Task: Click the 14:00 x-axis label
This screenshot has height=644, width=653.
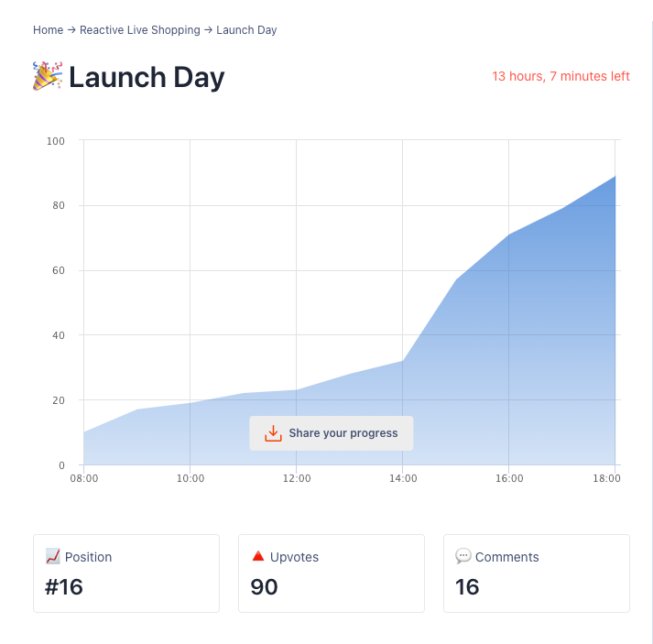Action: pos(403,478)
